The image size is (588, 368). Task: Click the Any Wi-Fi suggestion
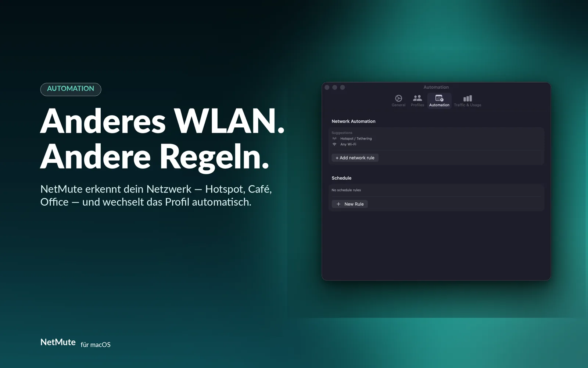tap(348, 144)
